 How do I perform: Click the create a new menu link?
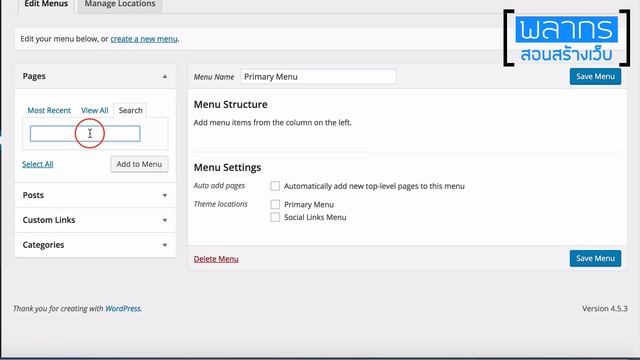click(x=144, y=39)
